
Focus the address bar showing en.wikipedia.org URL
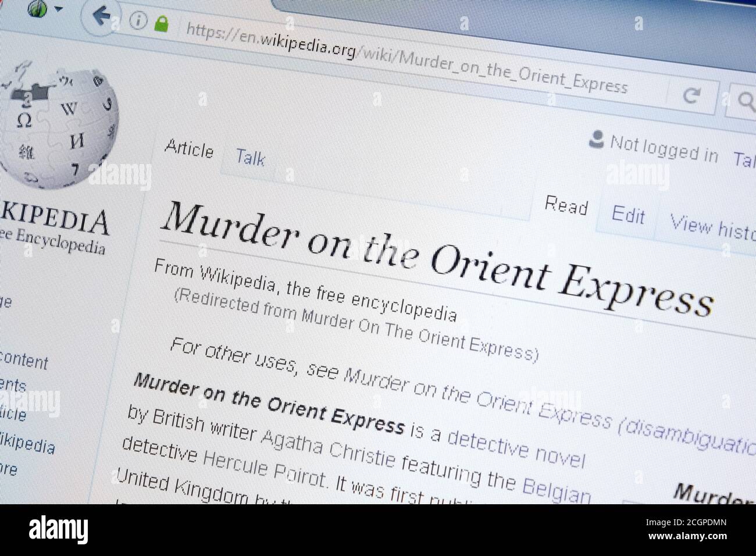coord(407,58)
